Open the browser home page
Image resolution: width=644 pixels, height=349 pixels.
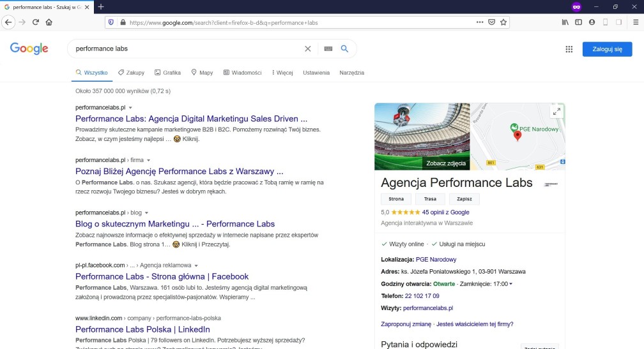point(49,22)
